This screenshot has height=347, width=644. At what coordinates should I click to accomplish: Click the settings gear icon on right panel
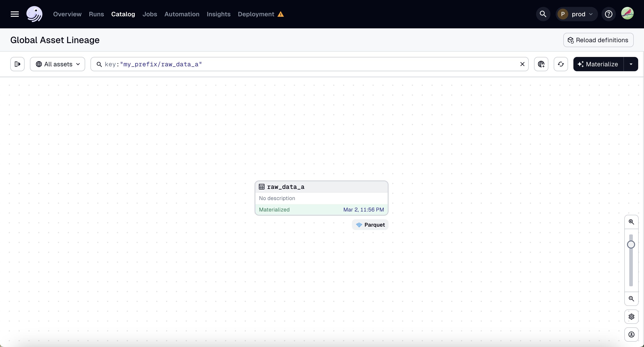(632, 317)
